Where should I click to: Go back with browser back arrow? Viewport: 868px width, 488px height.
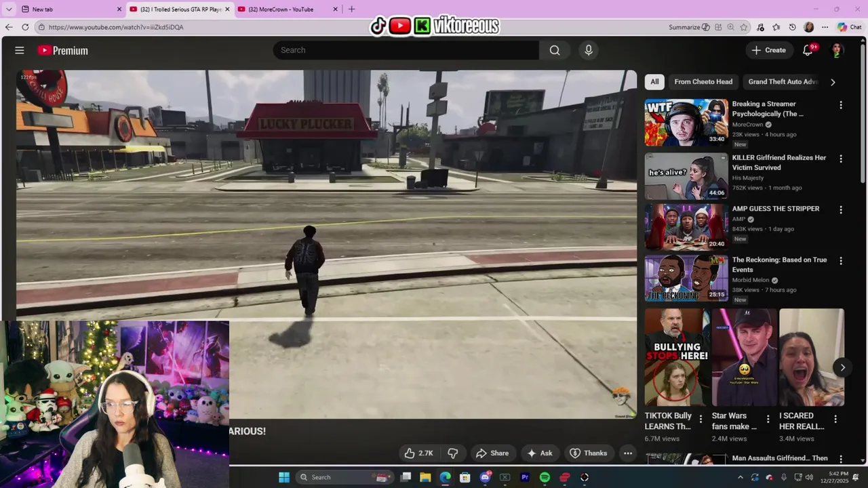pos(9,27)
